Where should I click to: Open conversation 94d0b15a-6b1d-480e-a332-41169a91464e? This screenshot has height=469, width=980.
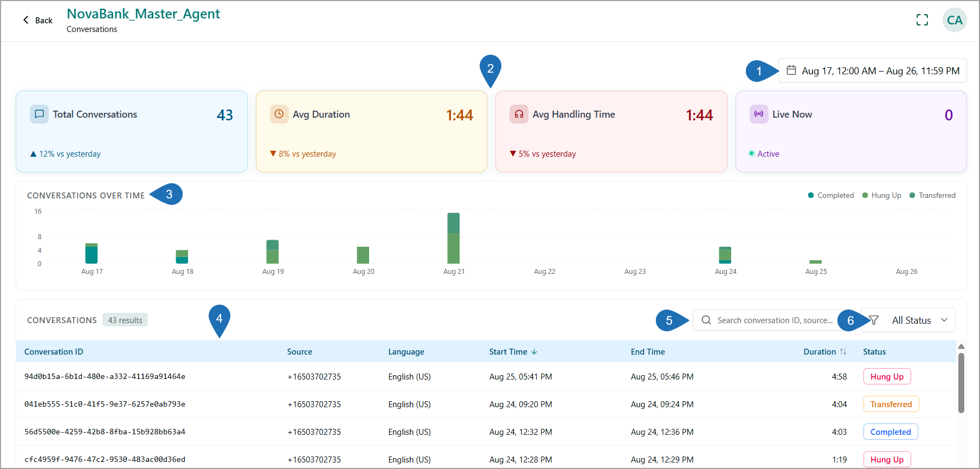[105, 376]
